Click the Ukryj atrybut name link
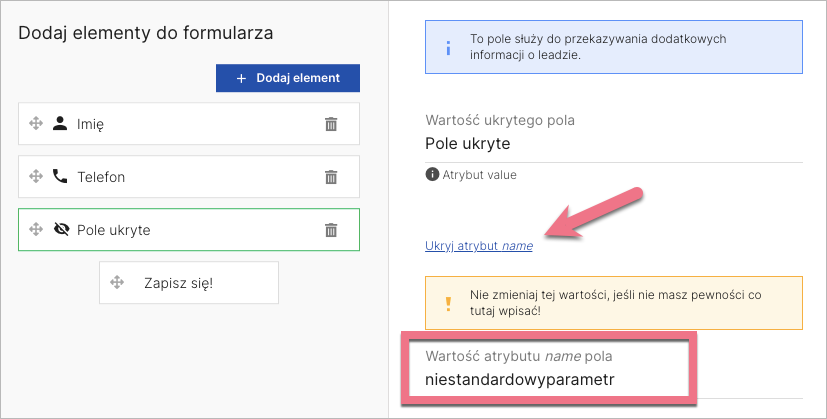 pyautogui.click(x=478, y=245)
